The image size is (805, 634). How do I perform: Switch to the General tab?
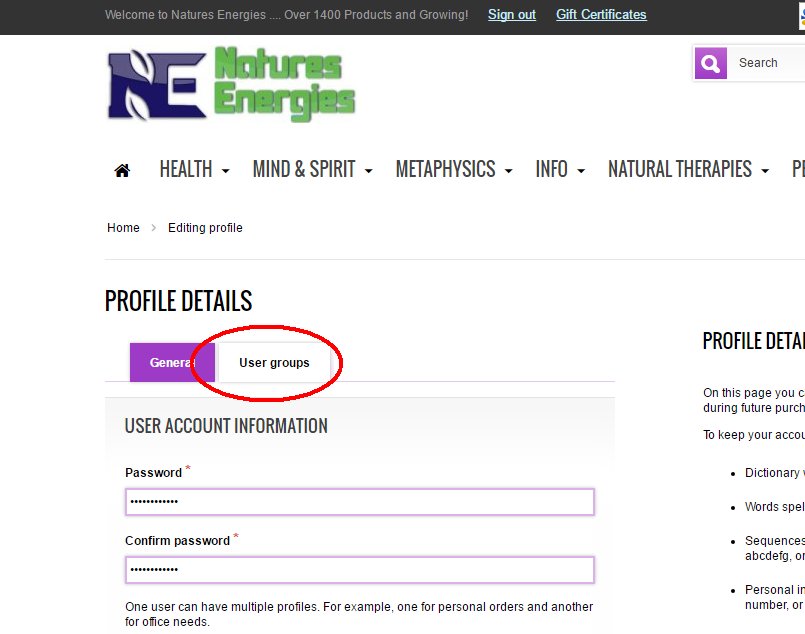(x=170, y=362)
